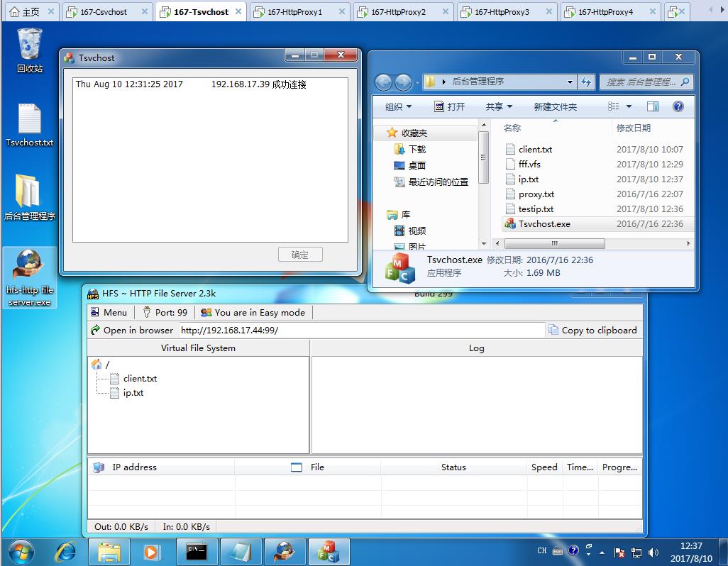
Task: Click the Windows Media Player taskbar icon
Action: coord(152,550)
